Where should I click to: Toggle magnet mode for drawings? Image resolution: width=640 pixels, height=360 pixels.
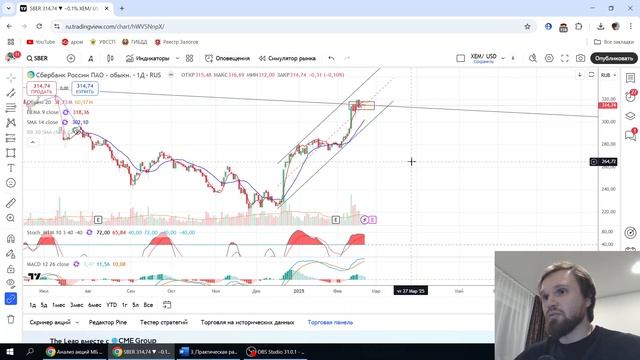point(11,238)
